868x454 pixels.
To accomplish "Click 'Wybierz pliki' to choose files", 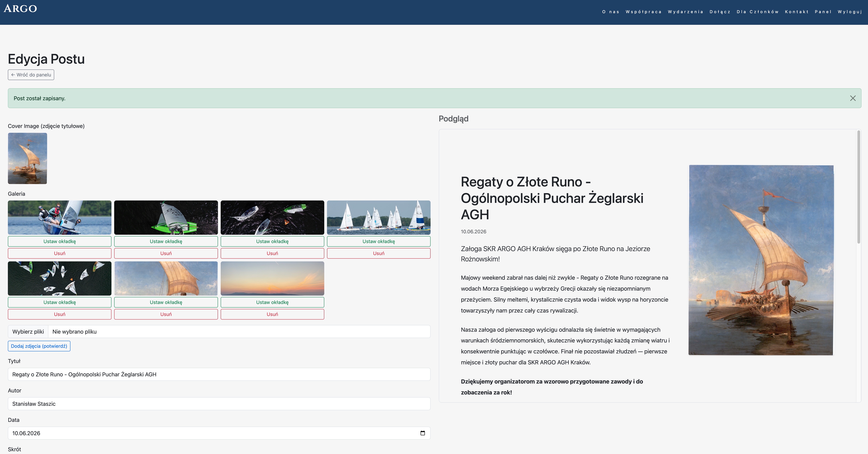I will (x=28, y=332).
